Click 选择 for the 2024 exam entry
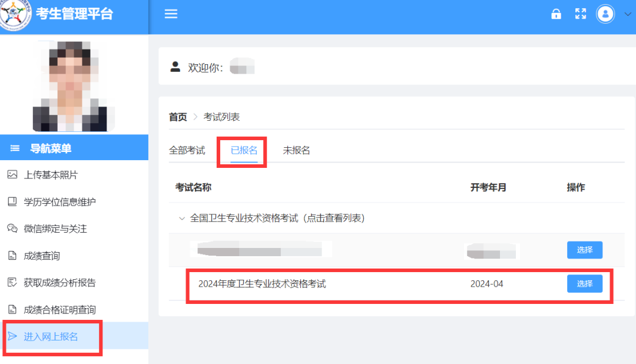The image size is (636, 364). coord(584,283)
